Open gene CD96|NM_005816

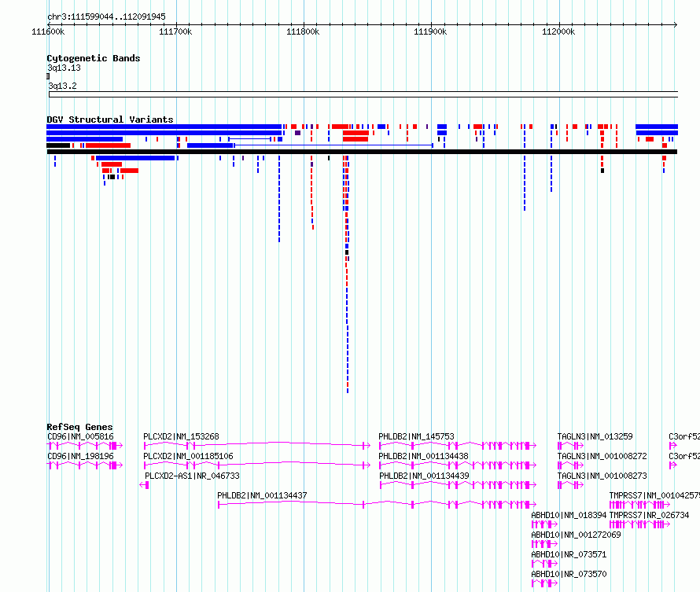80,436
